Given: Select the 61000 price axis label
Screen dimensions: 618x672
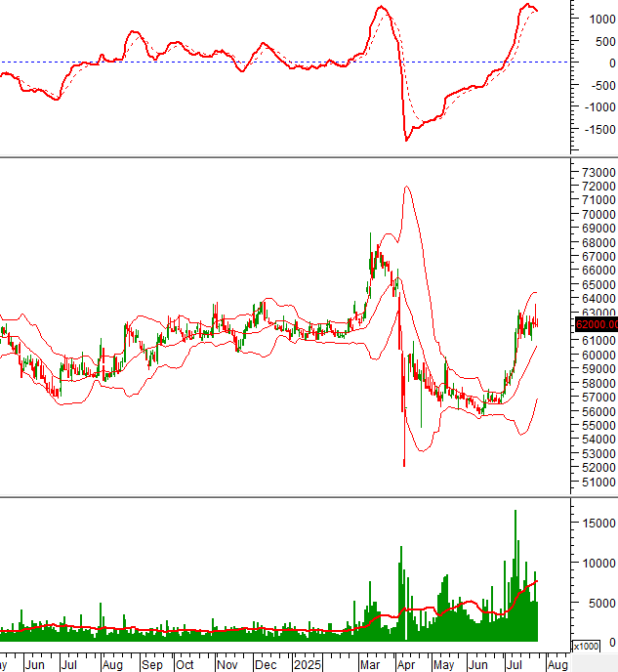Looking at the screenshot, I should tap(598, 340).
